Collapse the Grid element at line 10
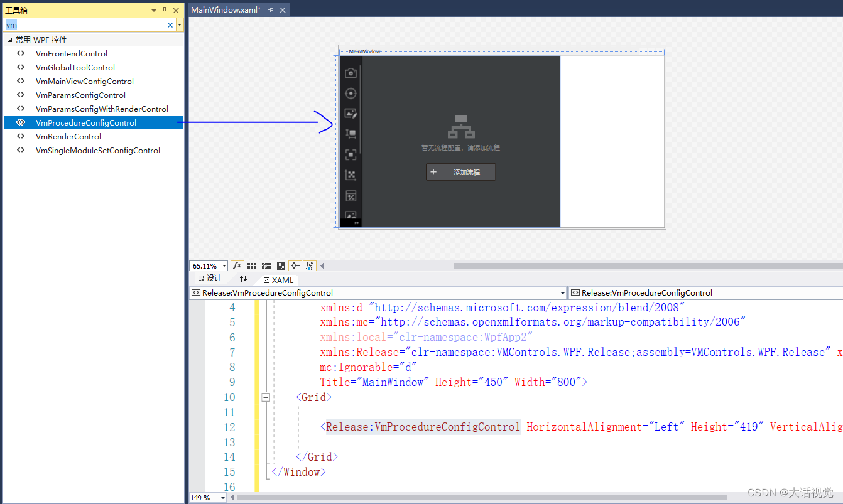Viewport: 843px width, 504px height. tap(266, 397)
